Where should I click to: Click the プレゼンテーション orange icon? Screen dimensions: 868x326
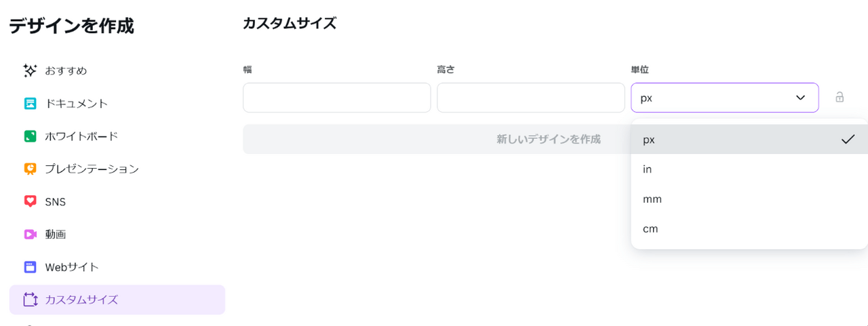point(30,169)
